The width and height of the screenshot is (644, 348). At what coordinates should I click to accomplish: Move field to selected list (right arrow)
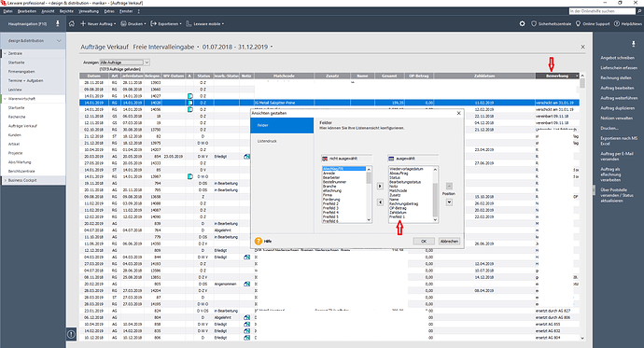(380, 187)
